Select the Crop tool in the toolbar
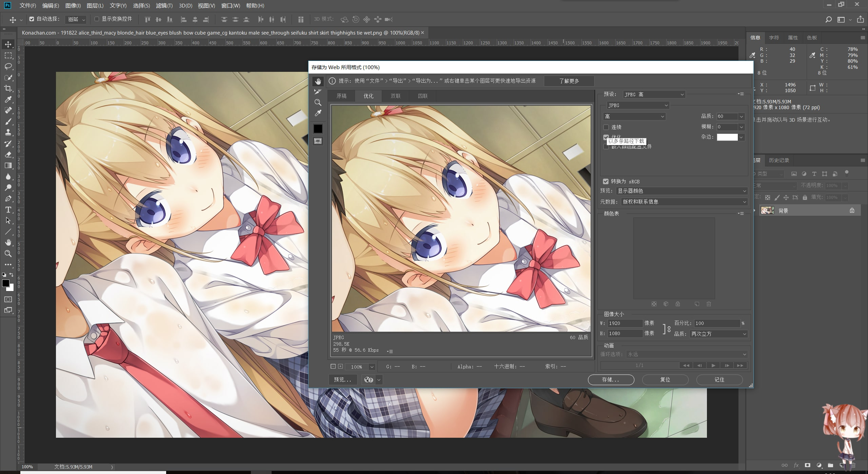This screenshot has height=474, width=868. coord(8,89)
